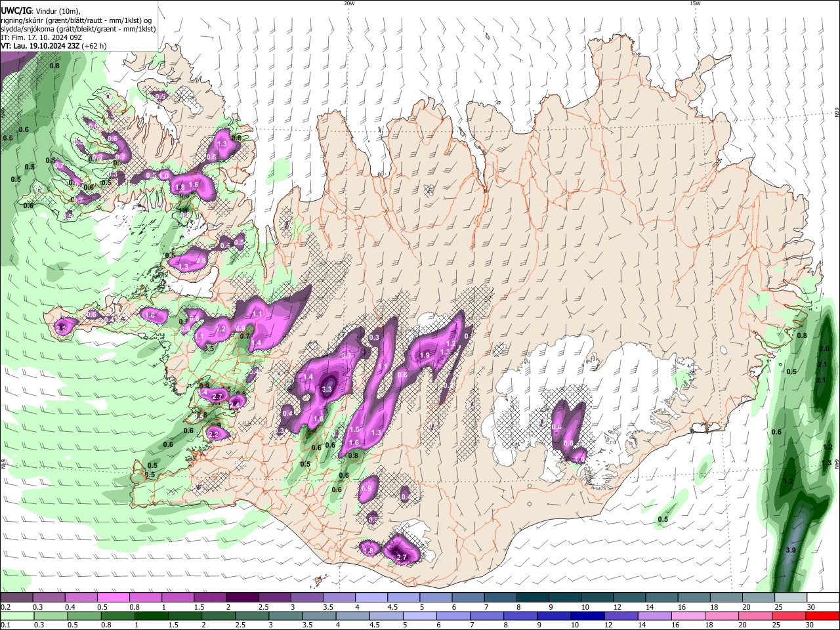Screen dimensions: 840x630
Task: Click the violet 12 swatch in lower legend
Action: click(x=621, y=616)
